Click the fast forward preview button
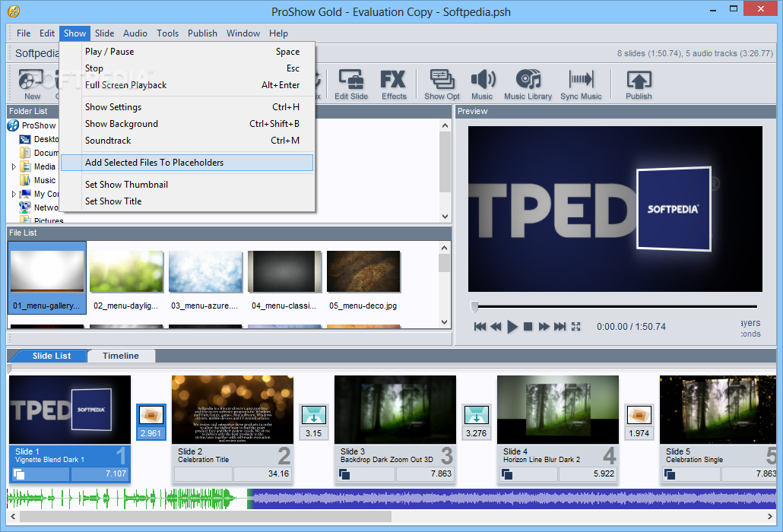 click(x=544, y=326)
